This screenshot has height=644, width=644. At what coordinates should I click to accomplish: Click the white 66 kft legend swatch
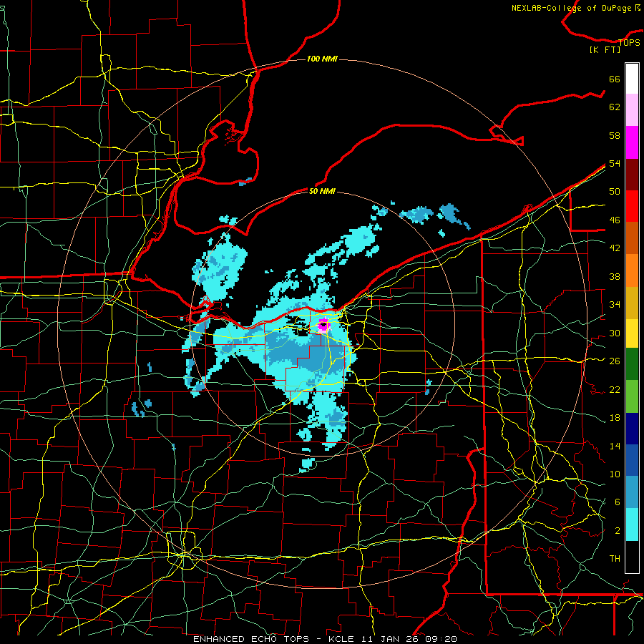coord(632,79)
